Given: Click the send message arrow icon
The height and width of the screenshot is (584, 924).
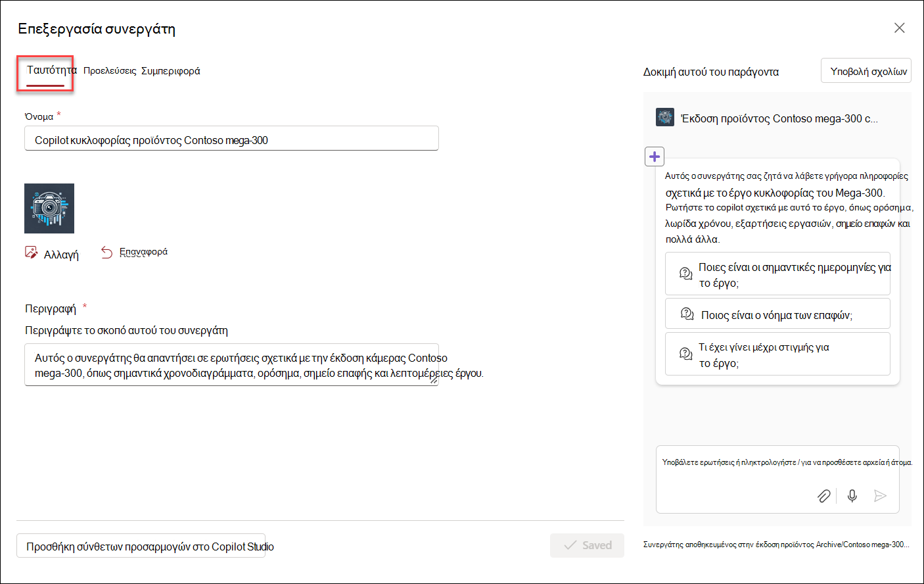Looking at the screenshot, I should [880, 496].
